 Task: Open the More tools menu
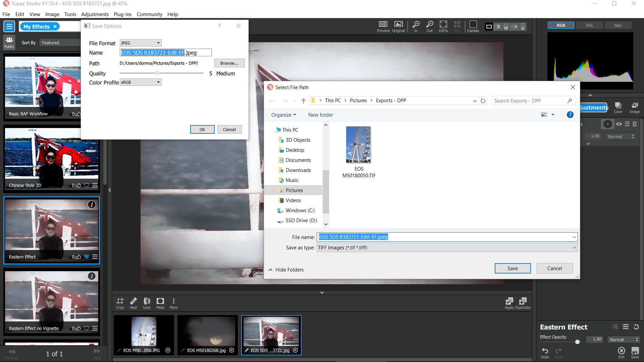click(x=174, y=303)
